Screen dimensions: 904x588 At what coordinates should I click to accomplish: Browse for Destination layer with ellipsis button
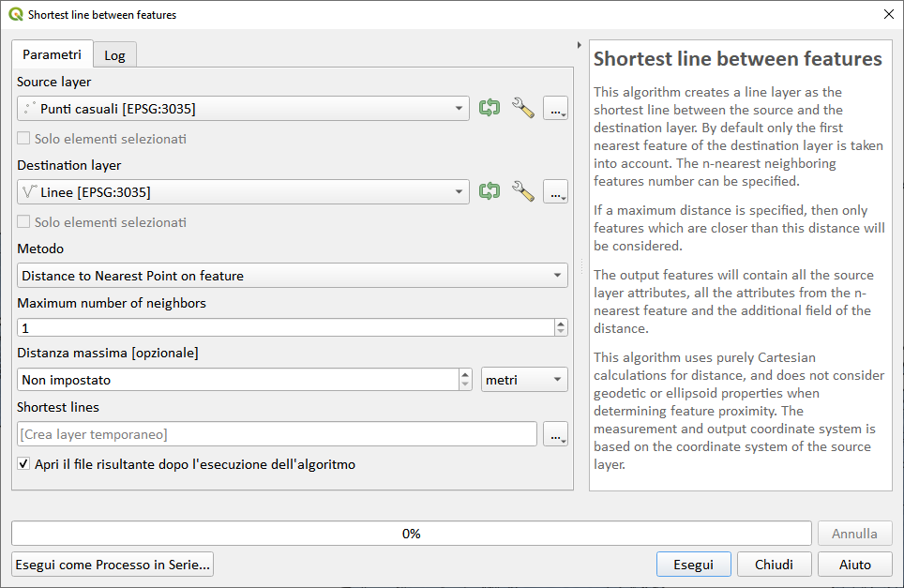(555, 192)
